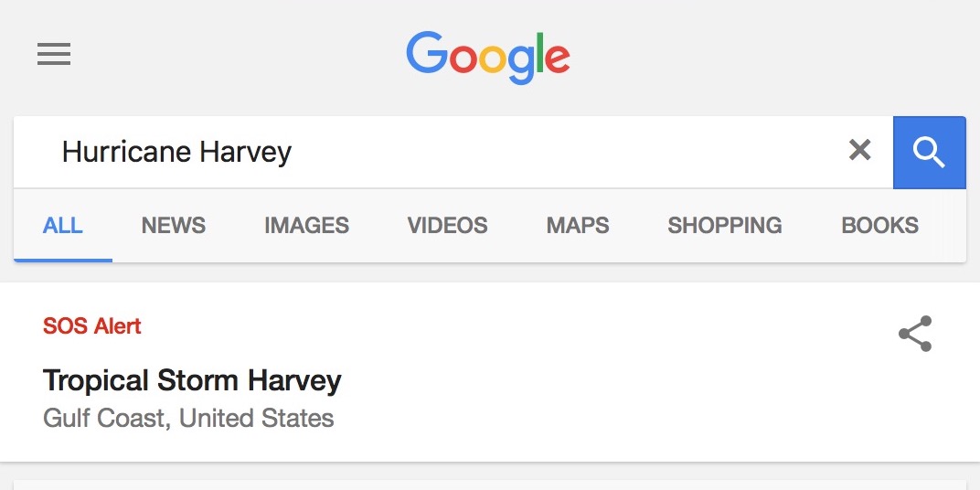This screenshot has width=980, height=490.
Task: Open the hamburger menu
Action: point(54,55)
